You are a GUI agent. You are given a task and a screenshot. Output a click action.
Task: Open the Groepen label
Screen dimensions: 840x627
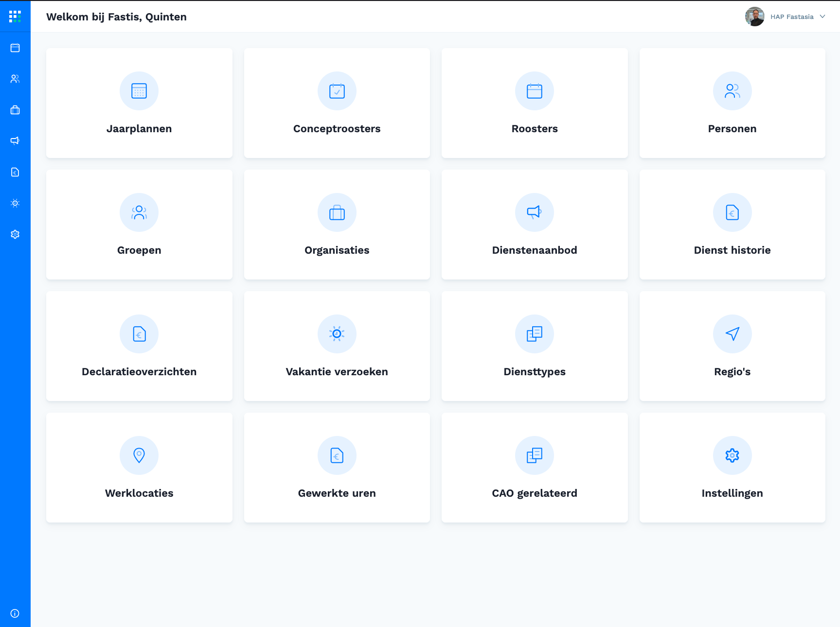point(139,250)
